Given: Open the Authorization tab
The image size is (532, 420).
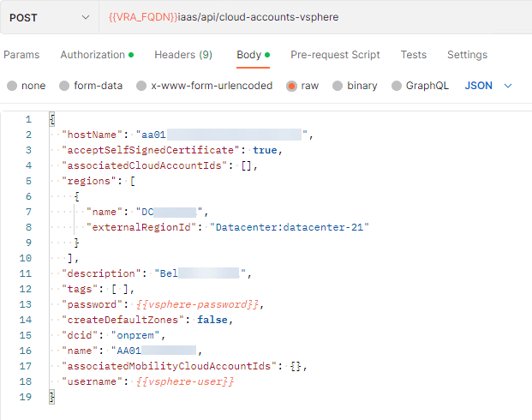Looking at the screenshot, I should click(93, 55).
